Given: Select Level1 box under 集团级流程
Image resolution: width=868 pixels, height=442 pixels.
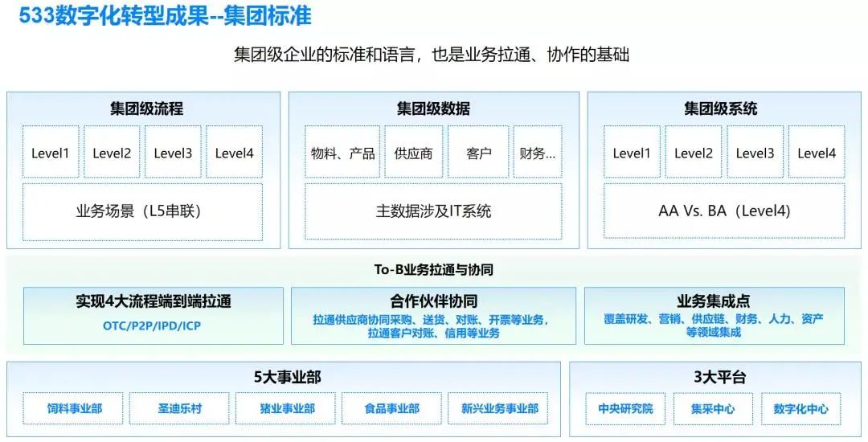Looking at the screenshot, I should pos(51,152).
